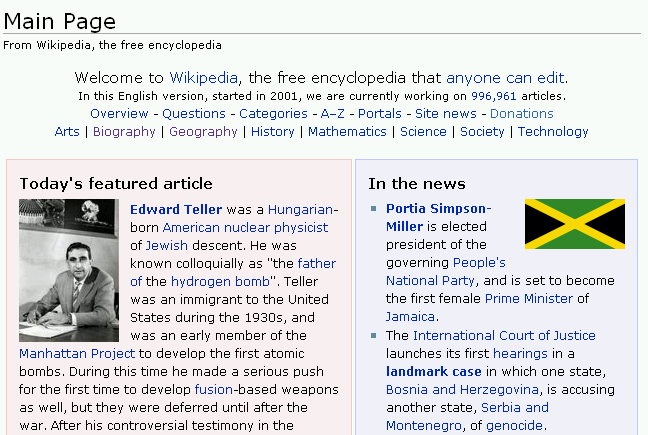This screenshot has width=648, height=435.
Task: Open the landmark case link
Action: 434,371
